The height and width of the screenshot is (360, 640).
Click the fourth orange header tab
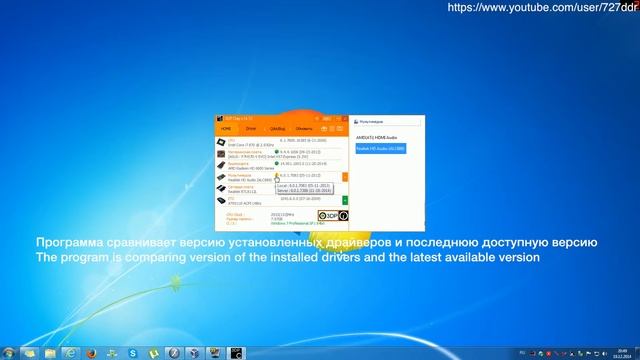tap(304, 129)
